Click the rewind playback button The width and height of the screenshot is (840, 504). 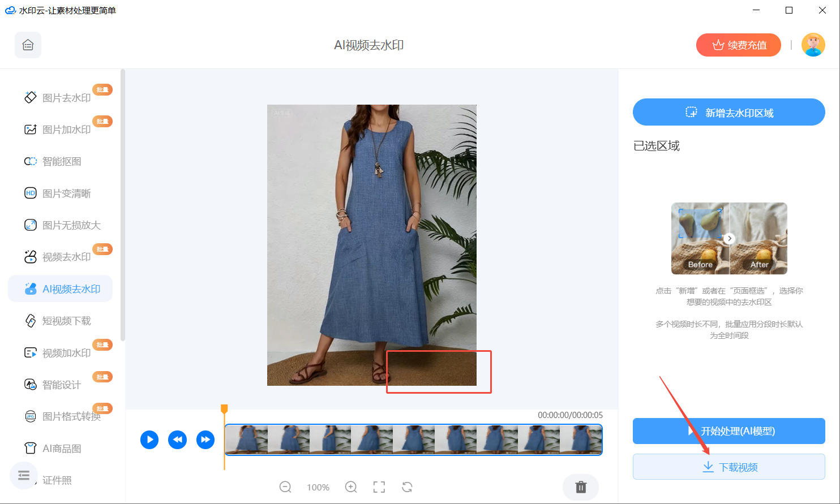click(x=178, y=440)
